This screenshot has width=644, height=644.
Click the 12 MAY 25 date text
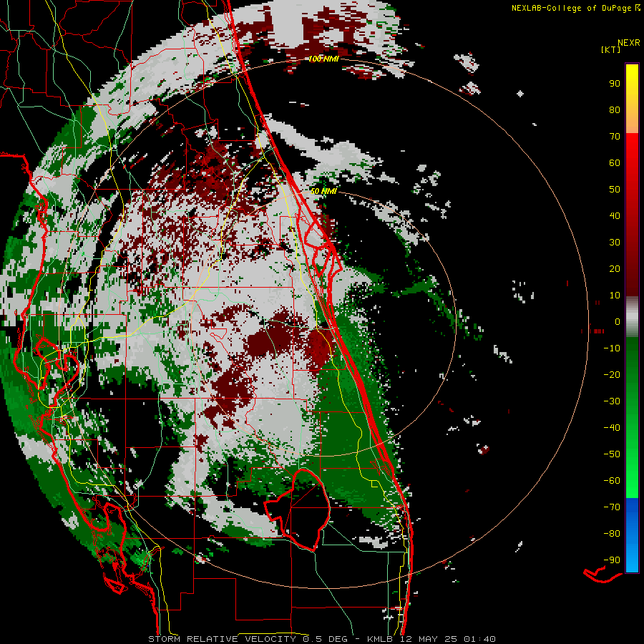[x=429, y=639]
